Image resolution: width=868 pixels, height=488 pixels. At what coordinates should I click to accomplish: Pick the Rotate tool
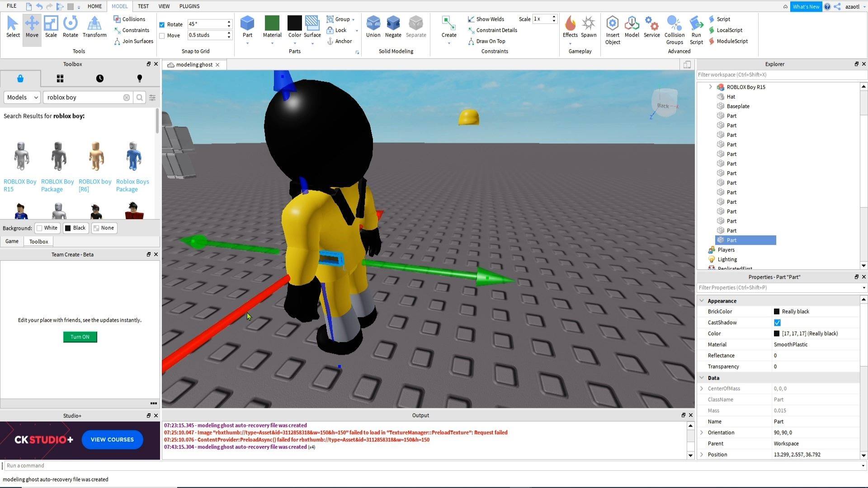tap(70, 27)
